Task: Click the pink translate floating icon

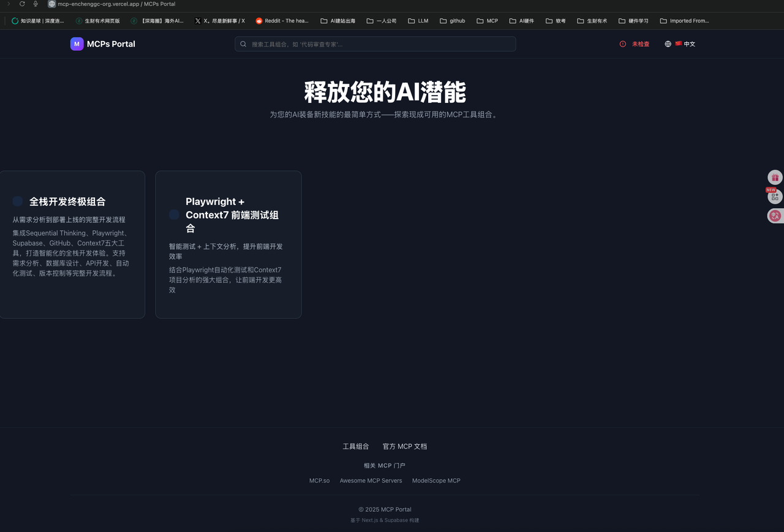Action: point(775,215)
